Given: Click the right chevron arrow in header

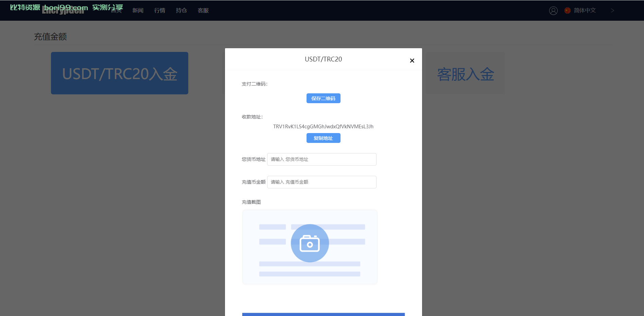Looking at the screenshot, I should click(x=612, y=11).
